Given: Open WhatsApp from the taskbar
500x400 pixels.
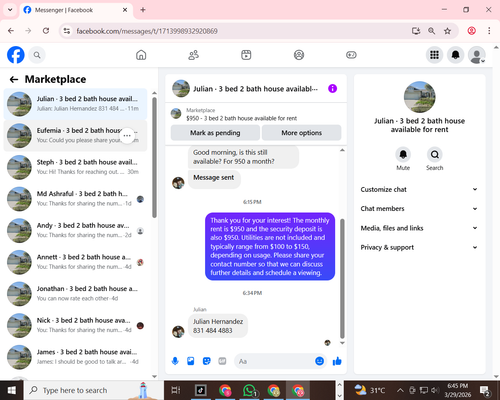Looking at the screenshot, I should click(249, 390).
